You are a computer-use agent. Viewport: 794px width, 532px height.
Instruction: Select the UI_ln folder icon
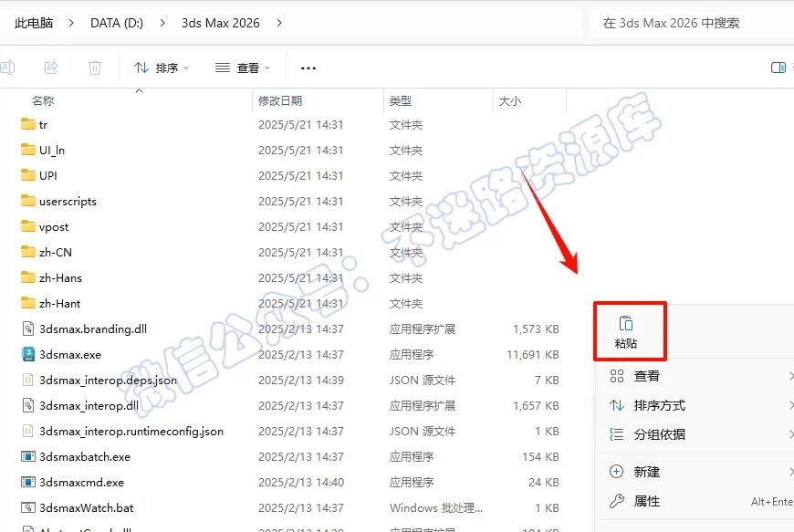[x=28, y=150]
